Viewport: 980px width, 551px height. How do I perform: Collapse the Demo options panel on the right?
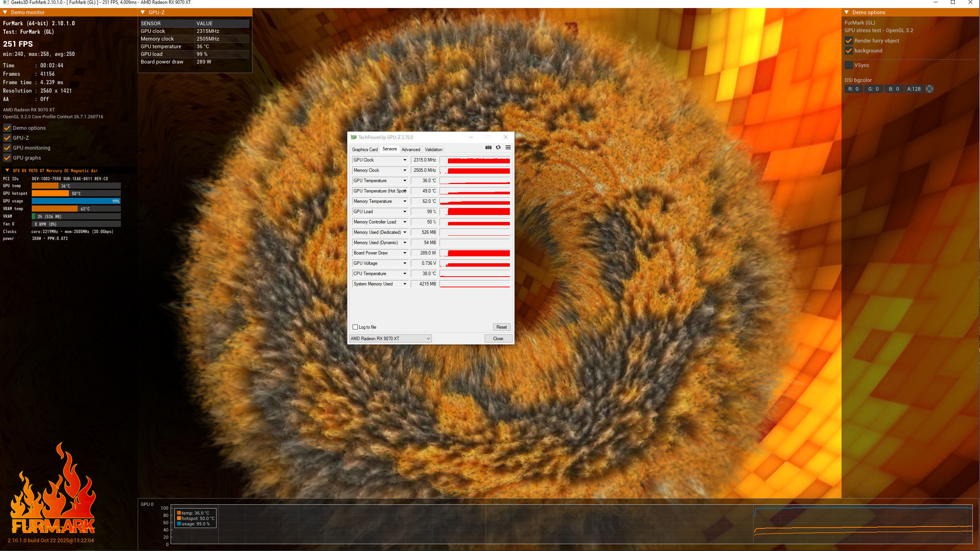847,12
